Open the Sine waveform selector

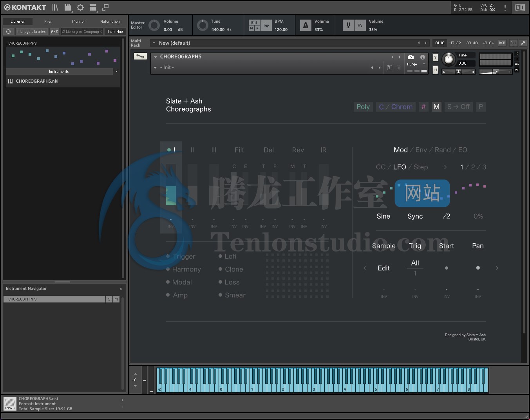coord(383,216)
